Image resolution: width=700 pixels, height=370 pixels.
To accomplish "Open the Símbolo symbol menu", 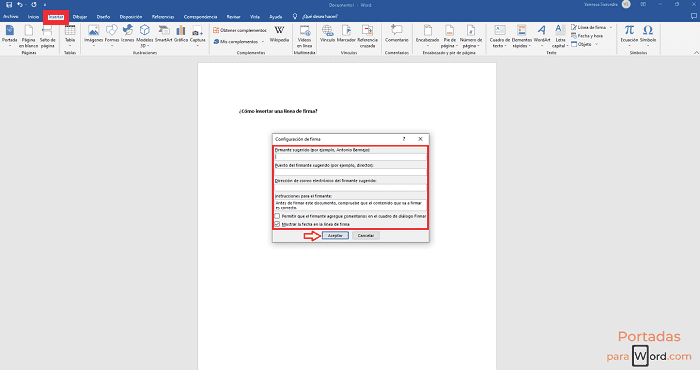I will tap(648, 36).
